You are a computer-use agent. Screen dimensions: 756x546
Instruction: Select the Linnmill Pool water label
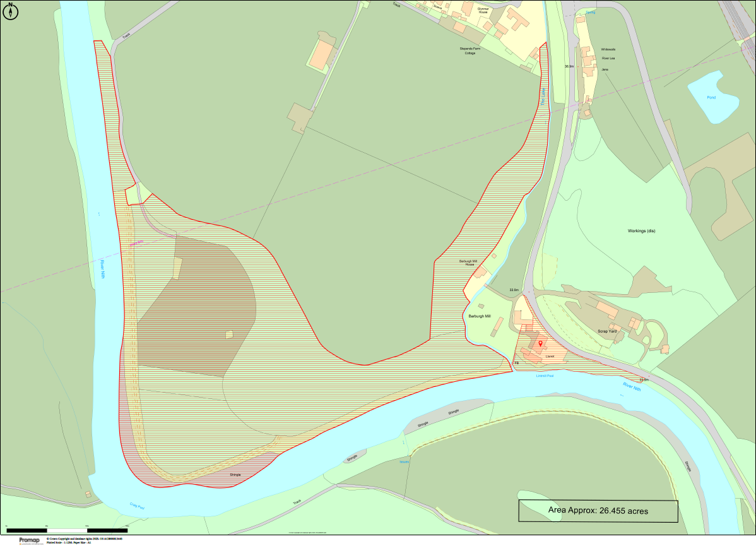pos(545,376)
